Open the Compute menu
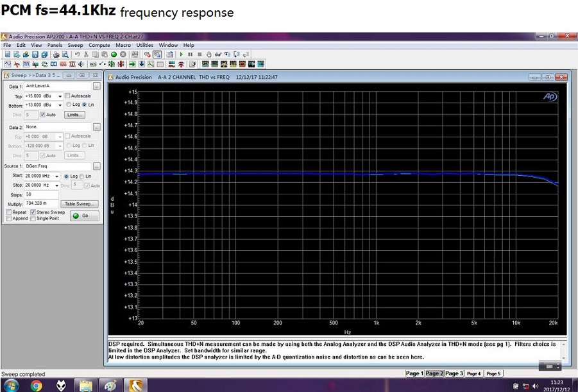Image resolution: width=578 pixels, height=392 pixels. 99,46
